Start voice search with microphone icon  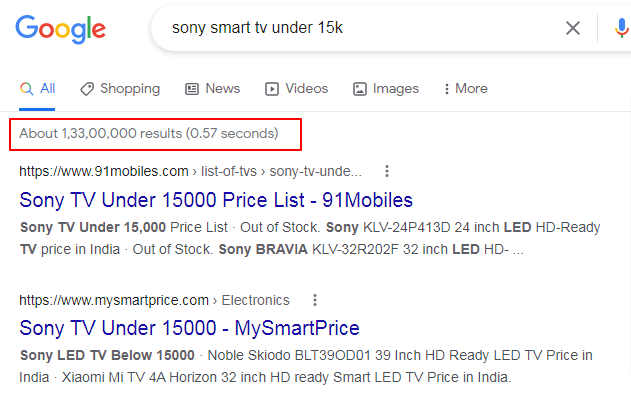tap(621, 28)
